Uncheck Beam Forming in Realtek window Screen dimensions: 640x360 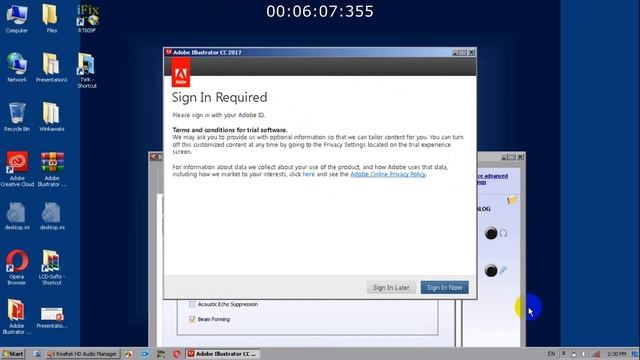pyautogui.click(x=192, y=319)
